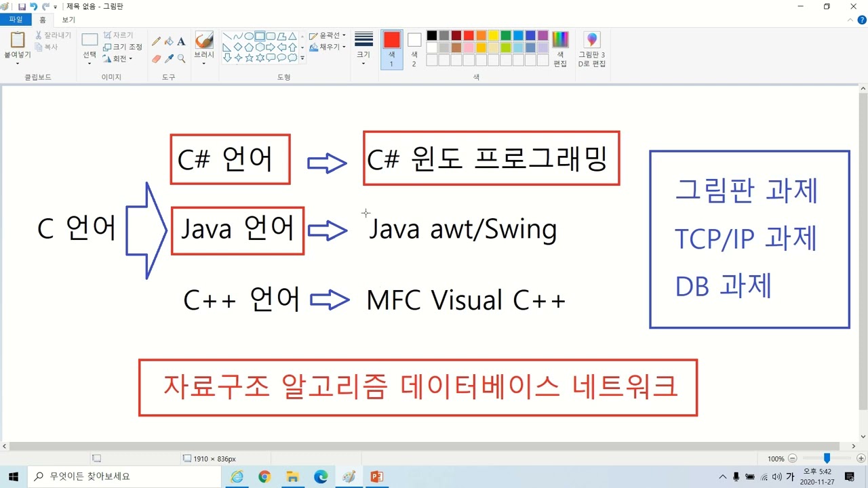
Task: Select the Color picker eyedropper tool
Action: point(169,59)
